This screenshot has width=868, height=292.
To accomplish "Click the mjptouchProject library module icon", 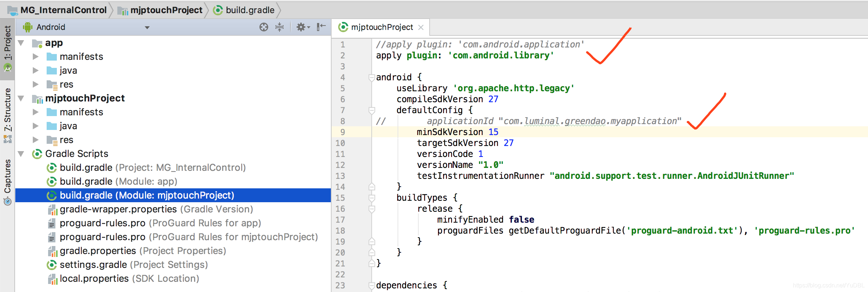I will click(x=38, y=99).
